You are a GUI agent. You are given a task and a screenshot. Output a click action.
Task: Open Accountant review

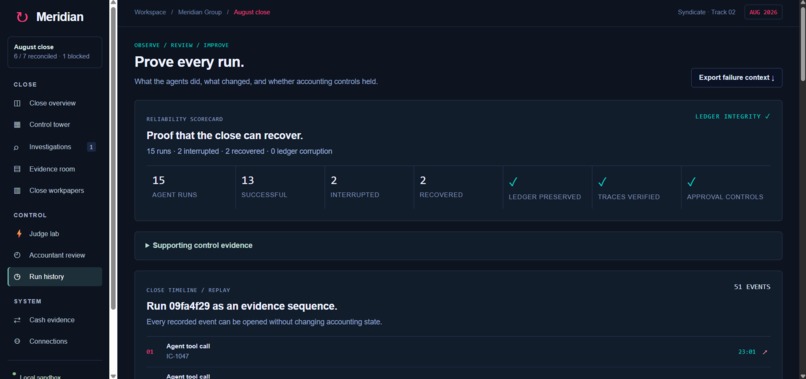(x=54, y=256)
